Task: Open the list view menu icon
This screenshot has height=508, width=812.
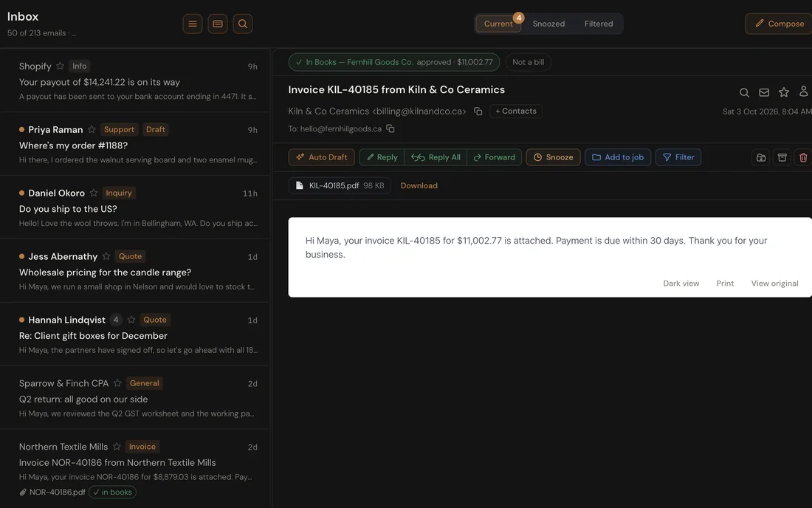Action: [192, 24]
